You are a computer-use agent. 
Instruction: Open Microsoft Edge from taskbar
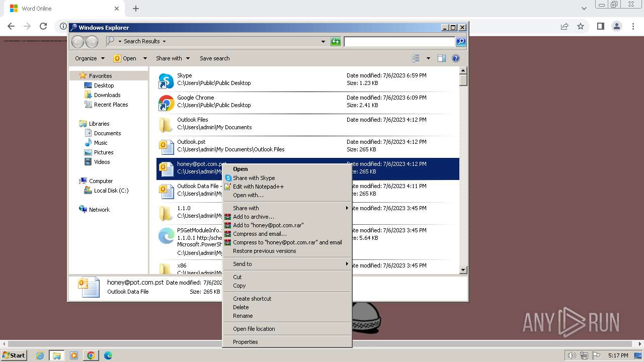(108, 355)
